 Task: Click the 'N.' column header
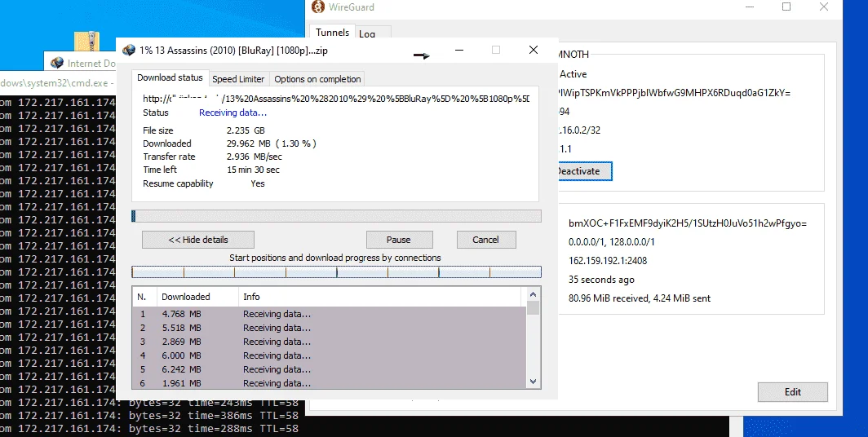(145, 297)
